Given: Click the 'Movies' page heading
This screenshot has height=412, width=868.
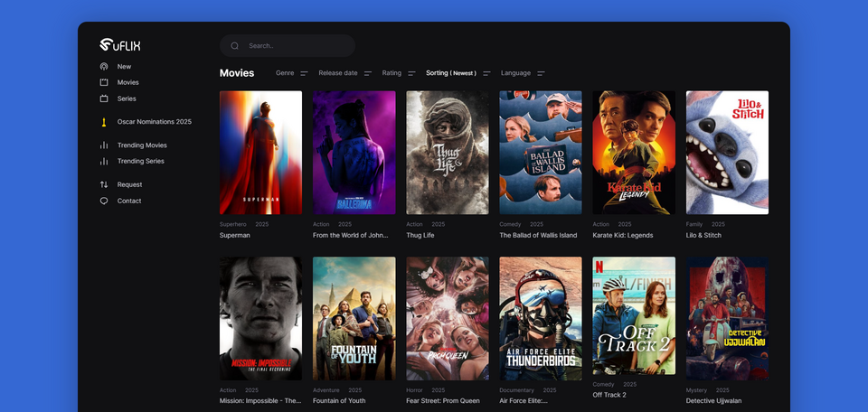Looking at the screenshot, I should click(x=237, y=73).
